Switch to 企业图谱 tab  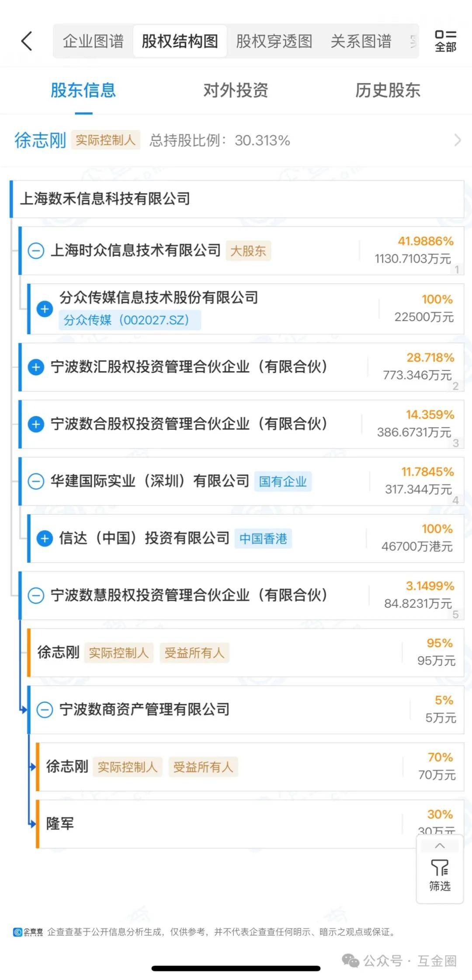click(93, 42)
